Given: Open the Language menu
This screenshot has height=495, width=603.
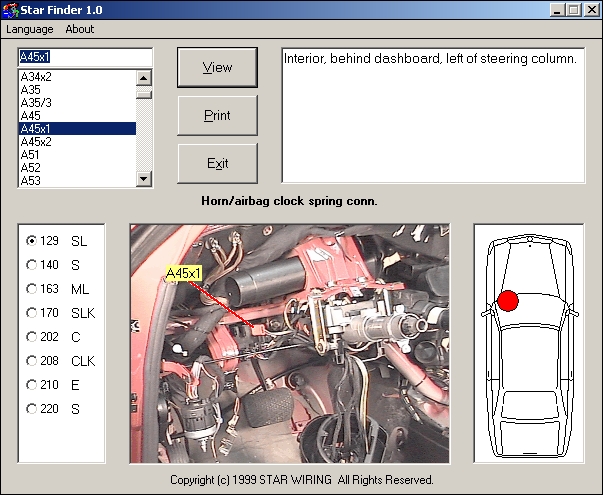Looking at the screenshot, I should tap(30, 29).
